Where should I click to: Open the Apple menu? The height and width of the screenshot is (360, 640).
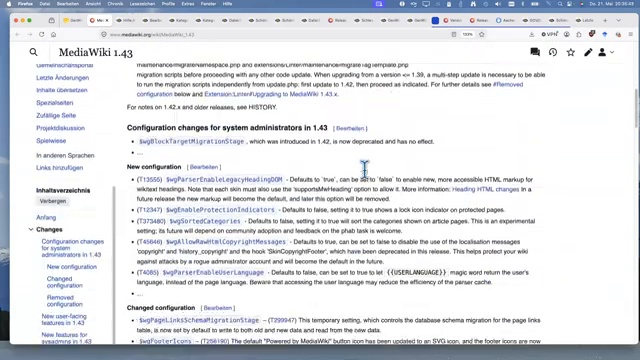[x=9, y=4]
